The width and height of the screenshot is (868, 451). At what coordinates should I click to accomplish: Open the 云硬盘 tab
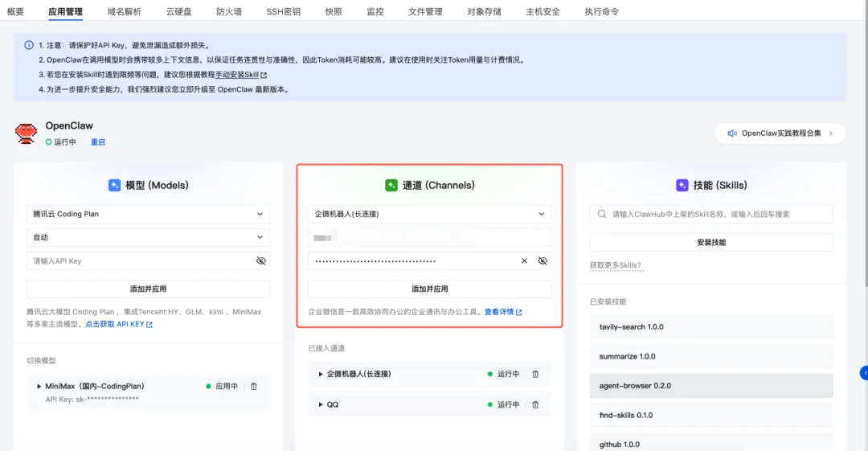click(x=178, y=11)
